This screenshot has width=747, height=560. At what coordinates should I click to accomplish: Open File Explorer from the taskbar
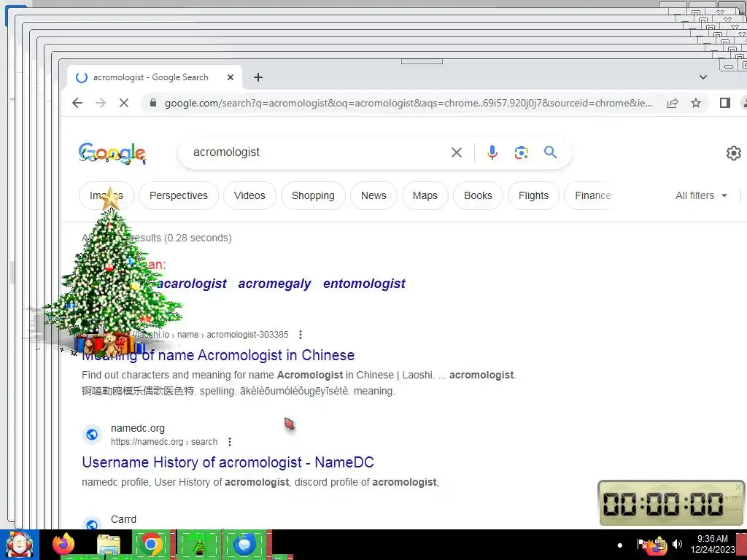tap(109, 545)
